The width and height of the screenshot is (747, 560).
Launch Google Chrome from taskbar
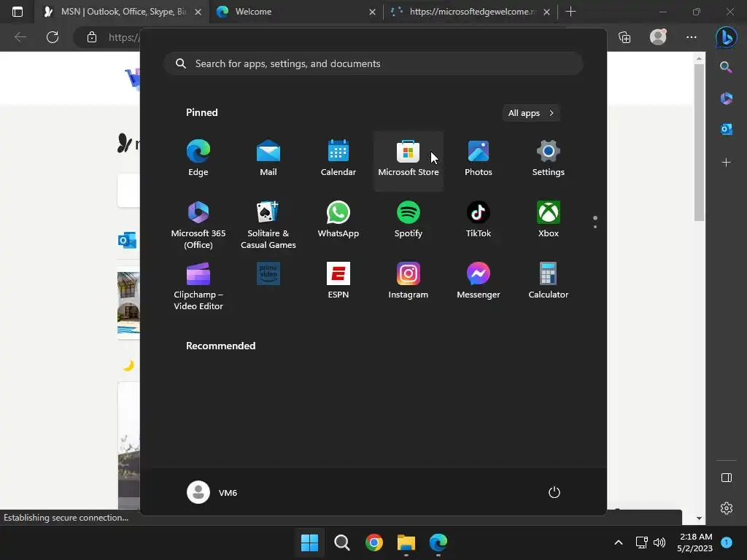[x=374, y=542]
